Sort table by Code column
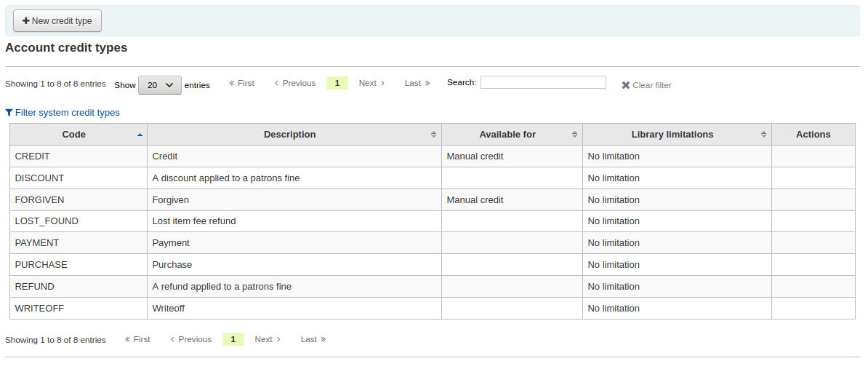The image size is (868, 369). (x=78, y=135)
